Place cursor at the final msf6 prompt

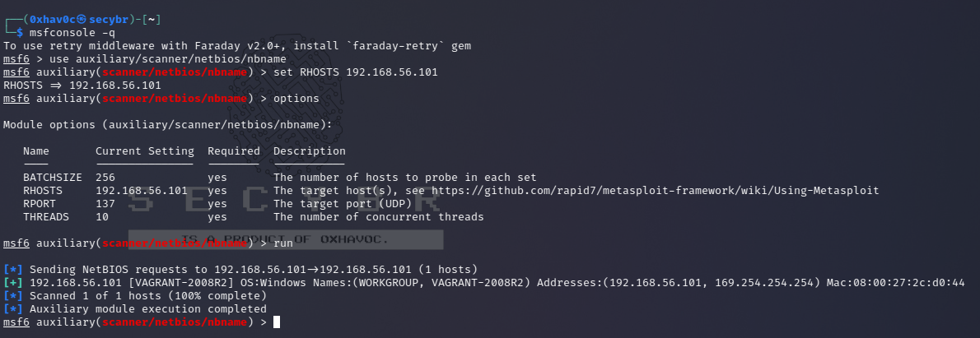click(277, 322)
